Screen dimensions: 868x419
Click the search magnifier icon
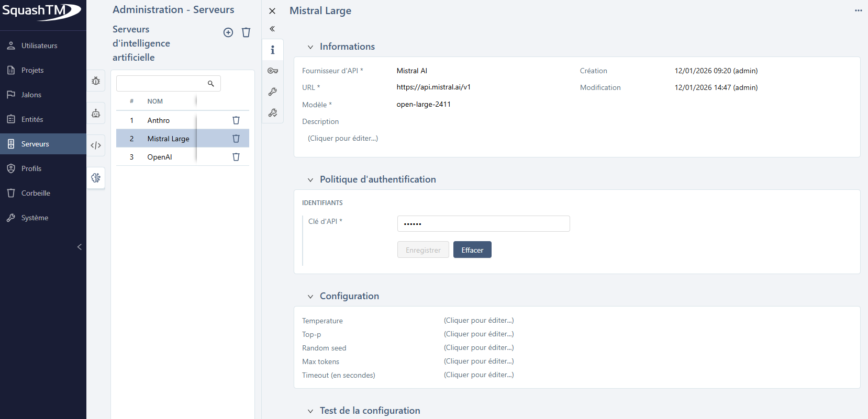click(x=211, y=84)
